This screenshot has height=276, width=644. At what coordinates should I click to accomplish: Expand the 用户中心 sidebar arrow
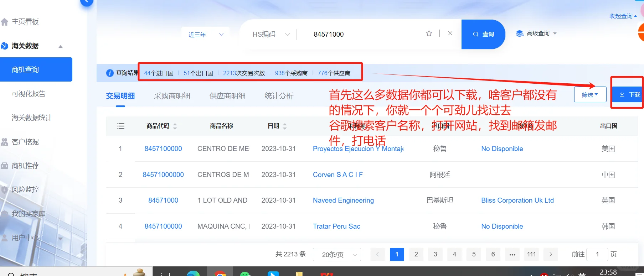coord(61,239)
